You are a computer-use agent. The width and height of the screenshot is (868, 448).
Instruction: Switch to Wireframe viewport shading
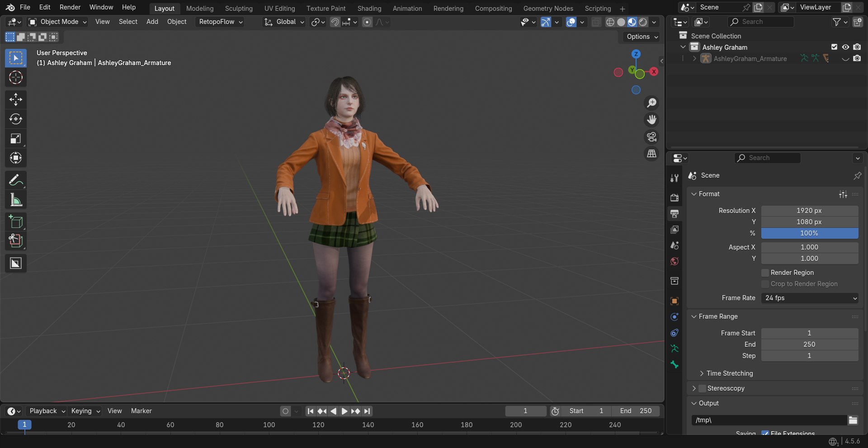coord(610,22)
